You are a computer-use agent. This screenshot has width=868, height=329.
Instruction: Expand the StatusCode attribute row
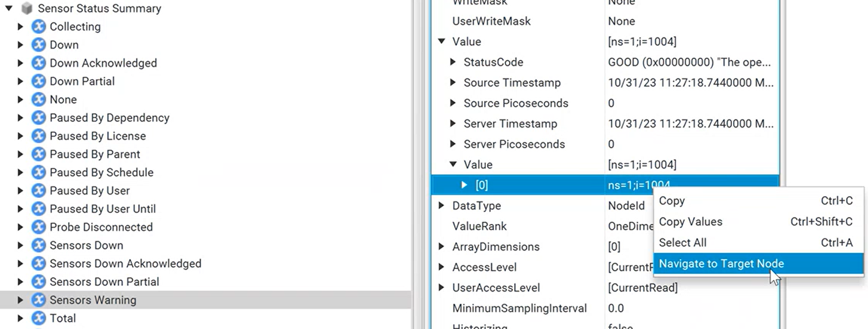453,62
